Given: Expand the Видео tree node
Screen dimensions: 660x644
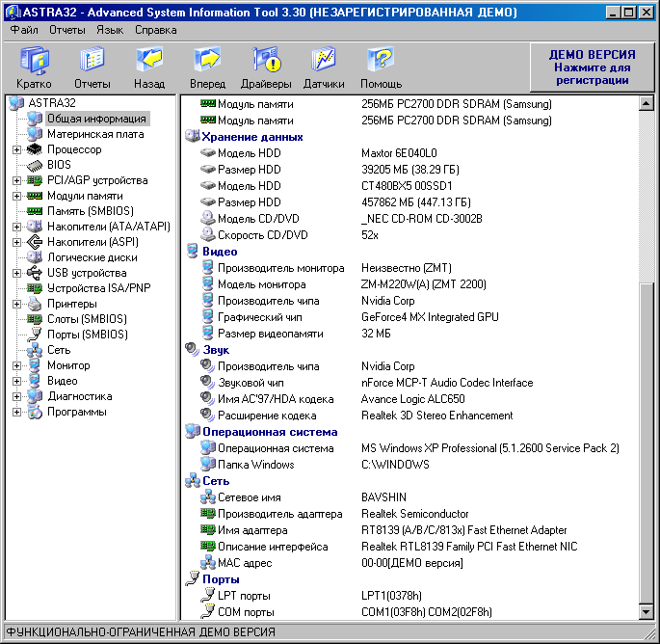Looking at the screenshot, I should [16, 381].
